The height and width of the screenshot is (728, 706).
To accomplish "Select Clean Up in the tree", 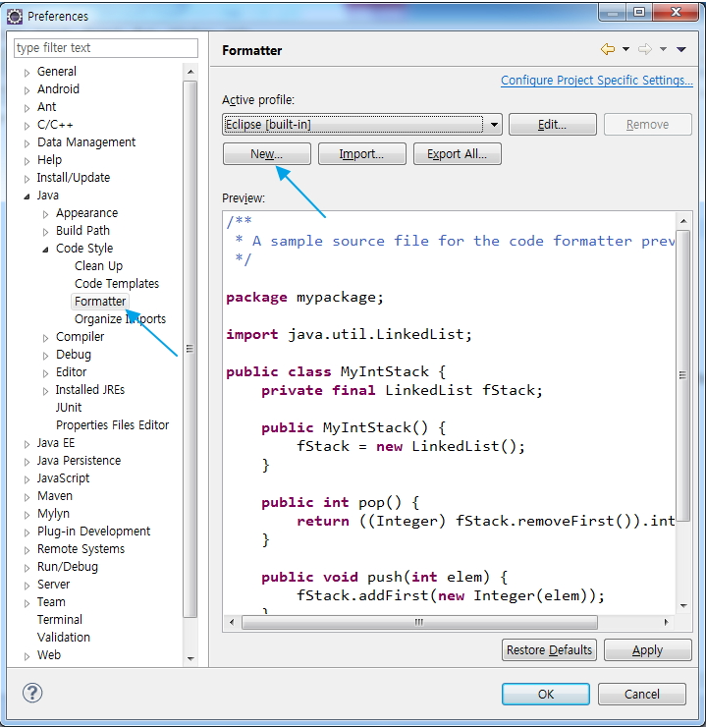I will [x=98, y=266].
